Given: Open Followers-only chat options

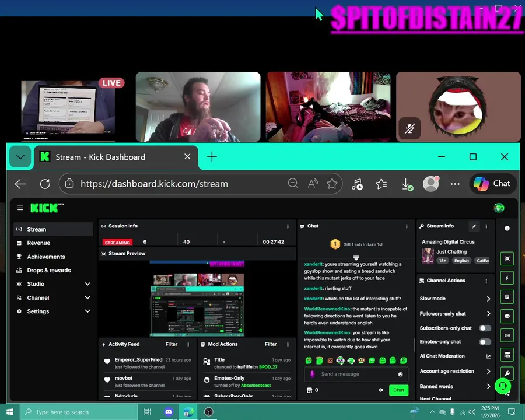Looking at the screenshot, I should tap(455, 313).
